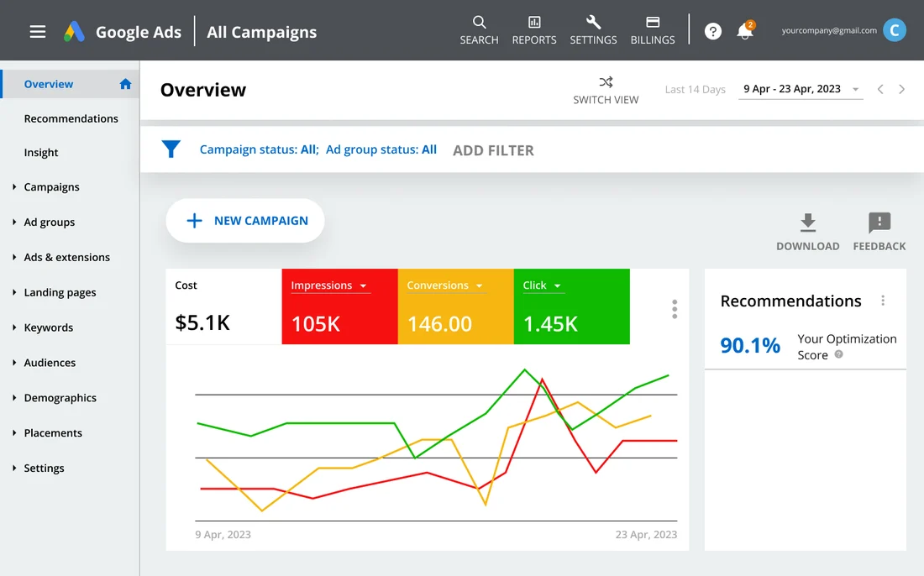924x576 pixels.
Task: Expand Audiences in the sidebar
Action: 14,362
